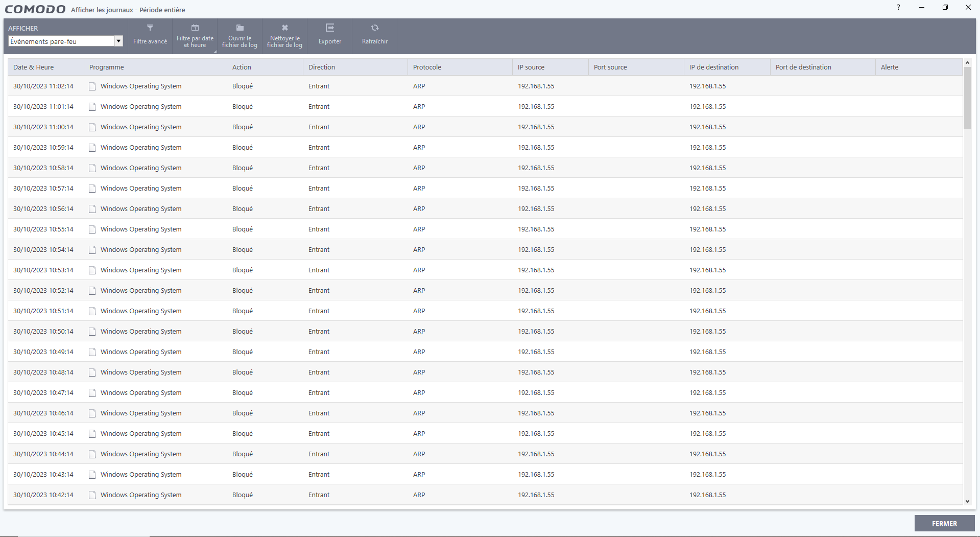Click the Exporter icon

click(329, 28)
